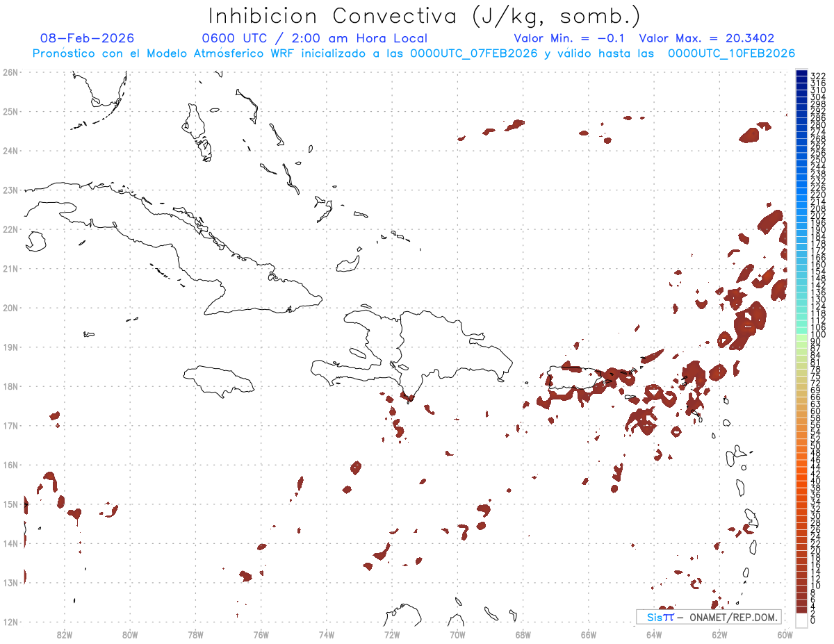Click the 22N latitude label
The image size is (834, 644).
(10, 229)
